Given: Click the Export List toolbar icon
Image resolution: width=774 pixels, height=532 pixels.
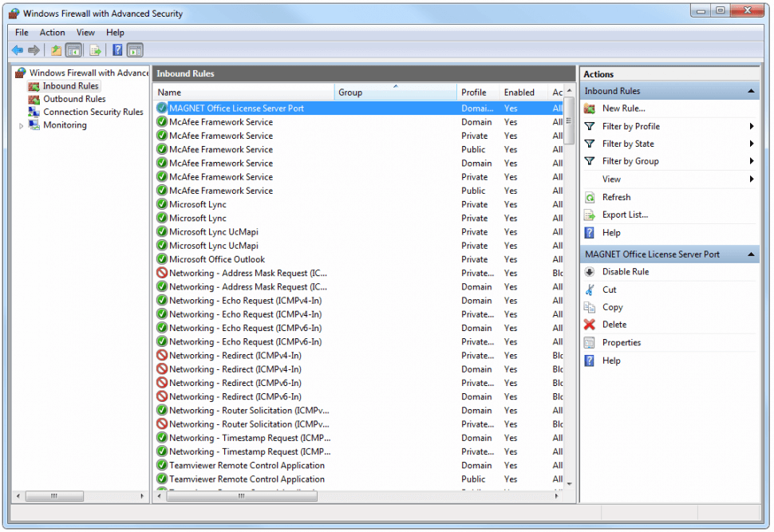Looking at the screenshot, I should (x=95, y=50).
